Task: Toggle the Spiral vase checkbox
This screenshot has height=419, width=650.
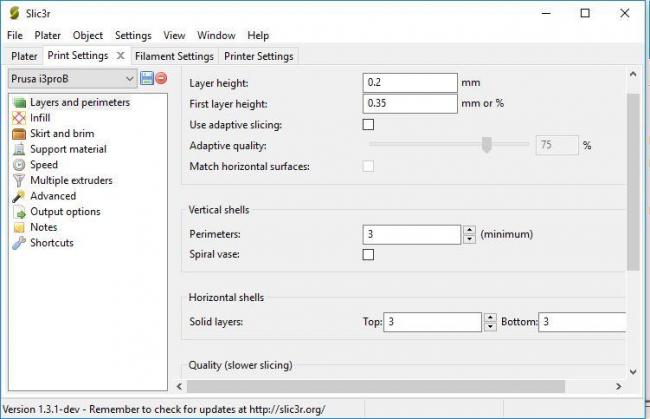Action: (368, 255)
